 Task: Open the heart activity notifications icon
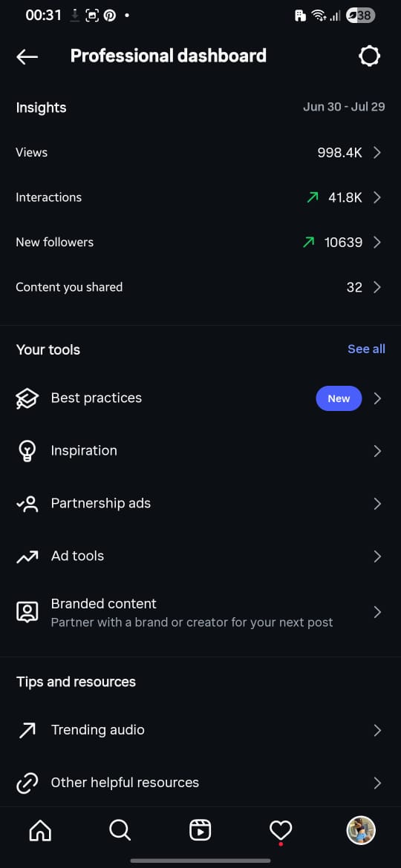click(x=280, y=831)
